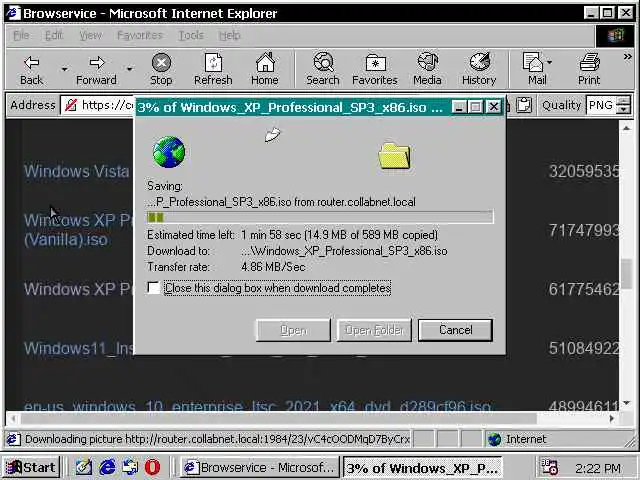Image resolution: width=640 pixels, height=480 pixels.
Task: Step the Quality PNG spinner arrows
Action: point(624,105)
